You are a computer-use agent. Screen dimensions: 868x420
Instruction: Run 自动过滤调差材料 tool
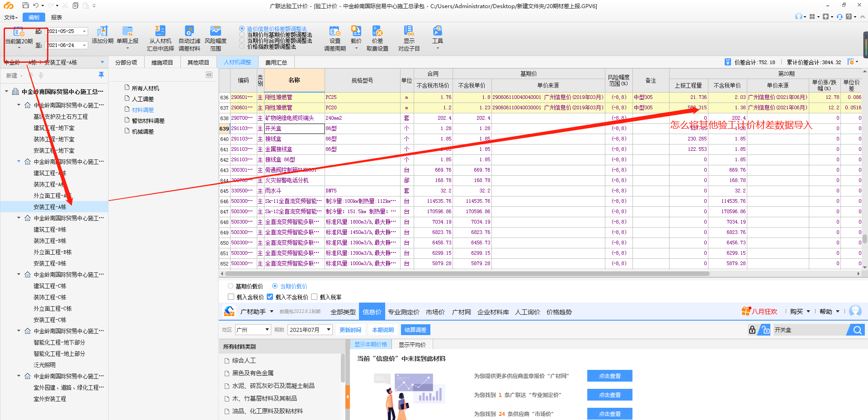click(189, 38)
